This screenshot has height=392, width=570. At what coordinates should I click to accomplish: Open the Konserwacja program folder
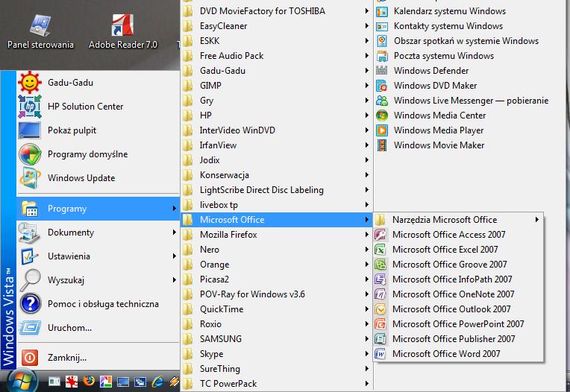276,175
